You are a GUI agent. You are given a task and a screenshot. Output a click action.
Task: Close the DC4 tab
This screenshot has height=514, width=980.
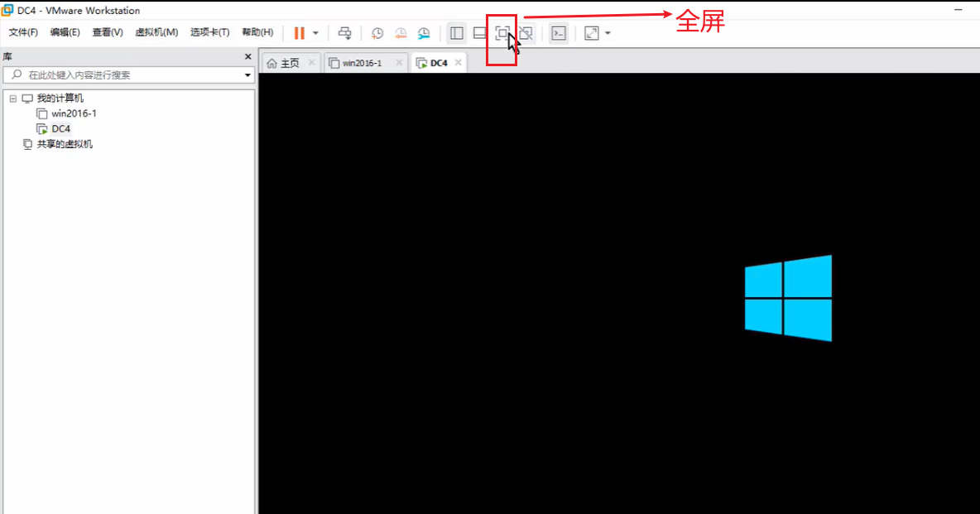coord(458,63)
